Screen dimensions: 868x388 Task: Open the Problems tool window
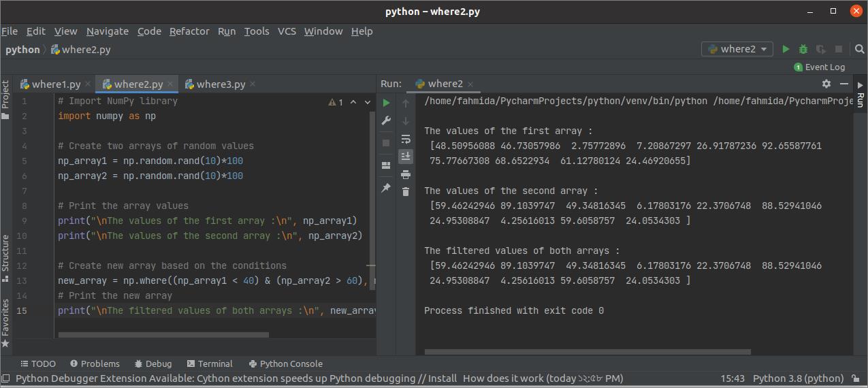(x=95, y=363)
